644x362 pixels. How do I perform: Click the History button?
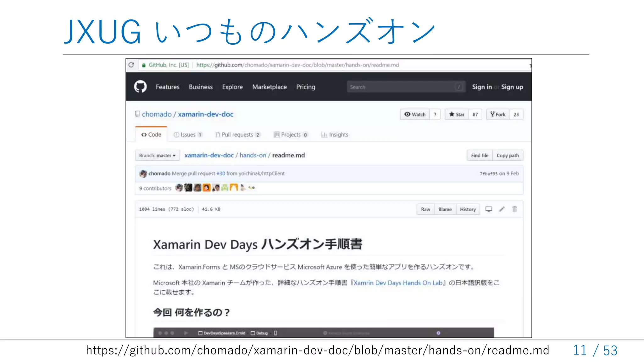coord(468,209)
